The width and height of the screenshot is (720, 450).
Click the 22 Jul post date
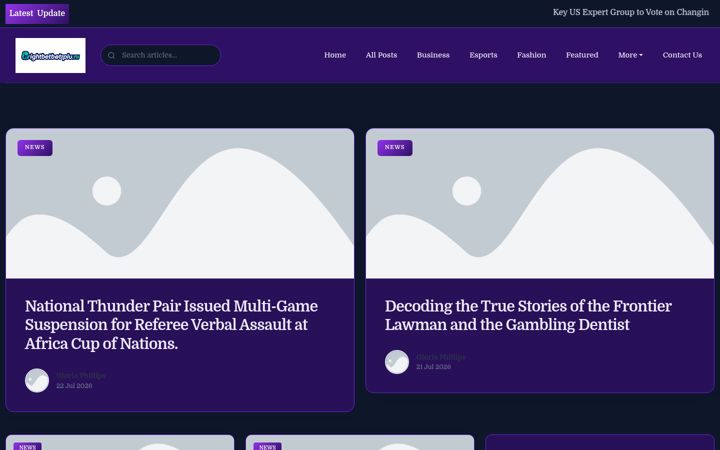[74, 386]
